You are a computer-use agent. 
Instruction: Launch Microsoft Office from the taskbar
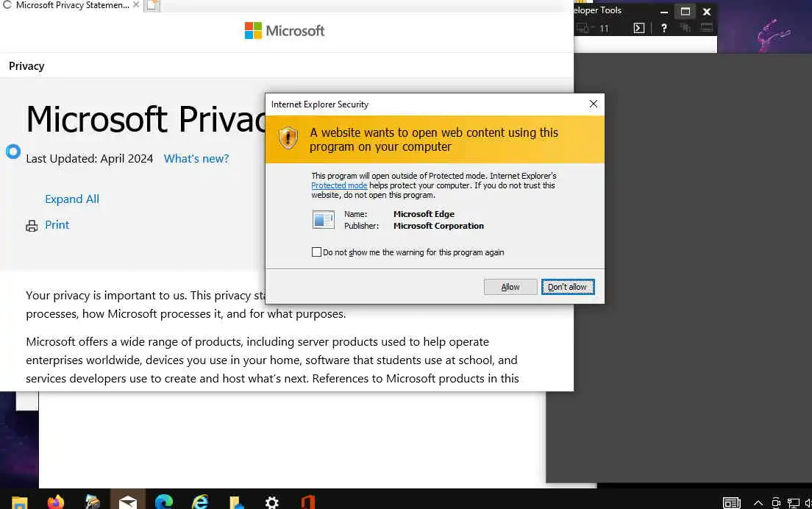[x=307, y=501]
